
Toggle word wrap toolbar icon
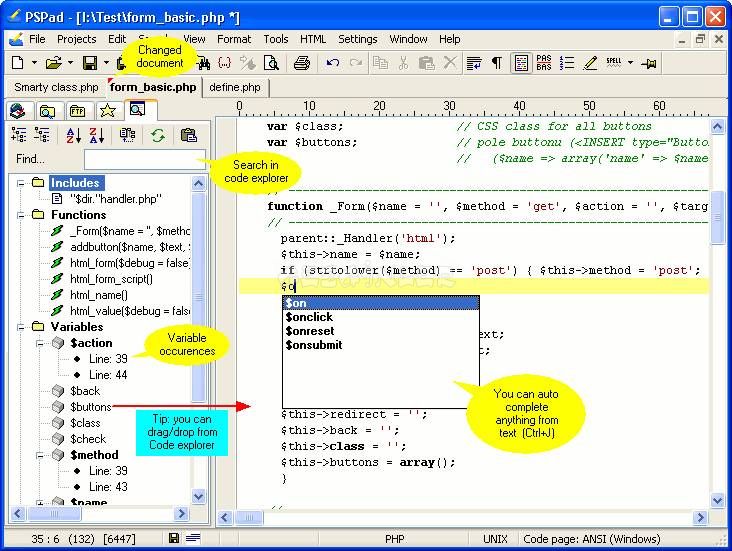click(x=474, y=63)
